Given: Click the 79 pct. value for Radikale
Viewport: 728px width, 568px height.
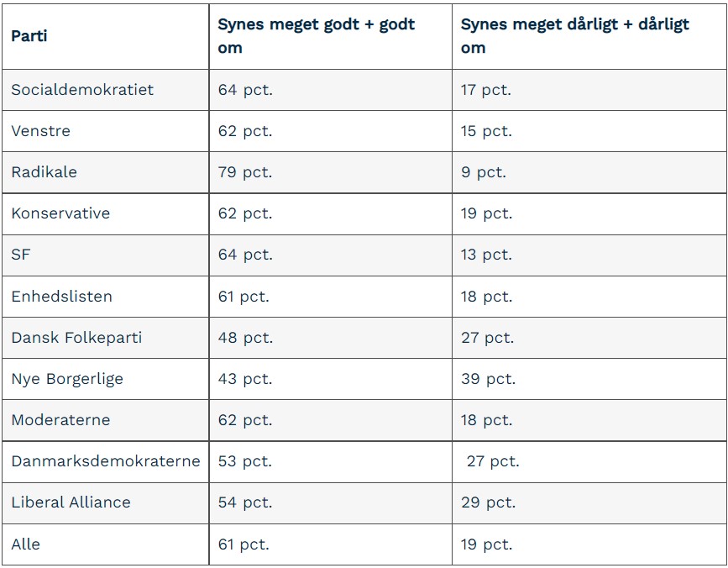Looking at the screenshot, I should coord(245,172).
